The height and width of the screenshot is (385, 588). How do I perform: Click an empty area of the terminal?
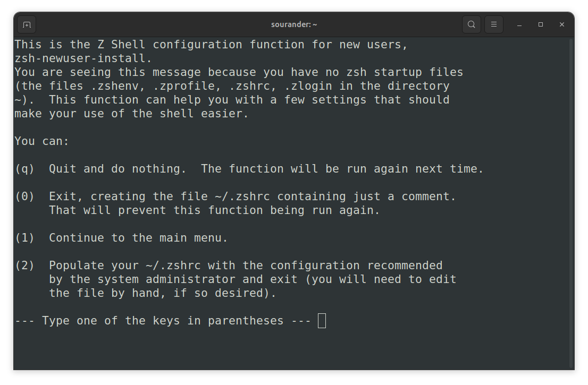[292, 350]
